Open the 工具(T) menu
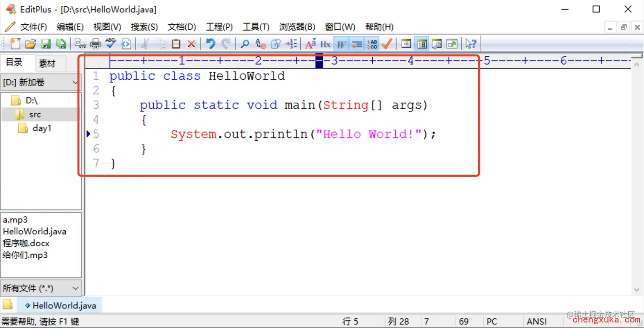Screen dimensions: 644x328 point(256,27)
